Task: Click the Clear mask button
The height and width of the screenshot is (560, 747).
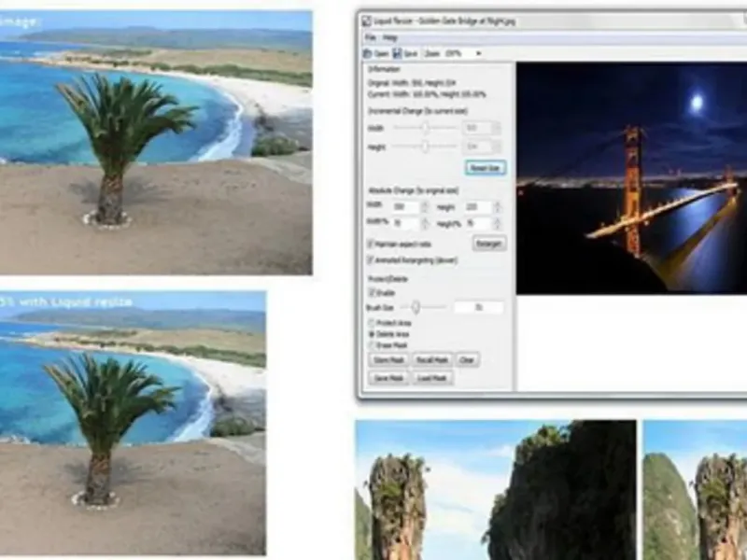Action: tap(467, 360)
